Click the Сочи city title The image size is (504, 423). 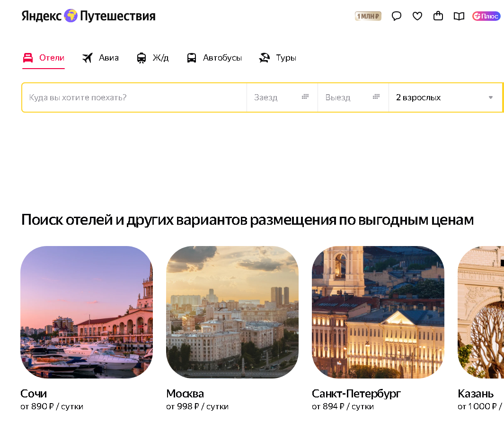34,394
